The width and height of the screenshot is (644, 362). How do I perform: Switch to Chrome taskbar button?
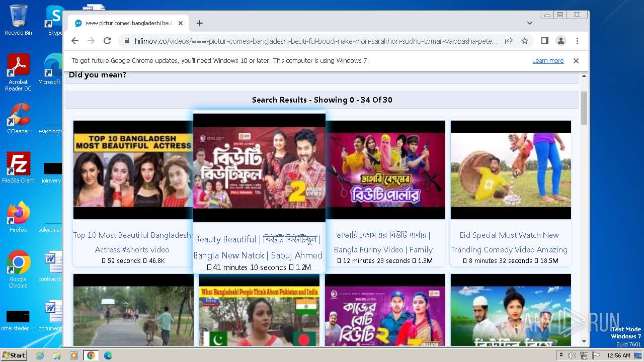coord(91,355)
